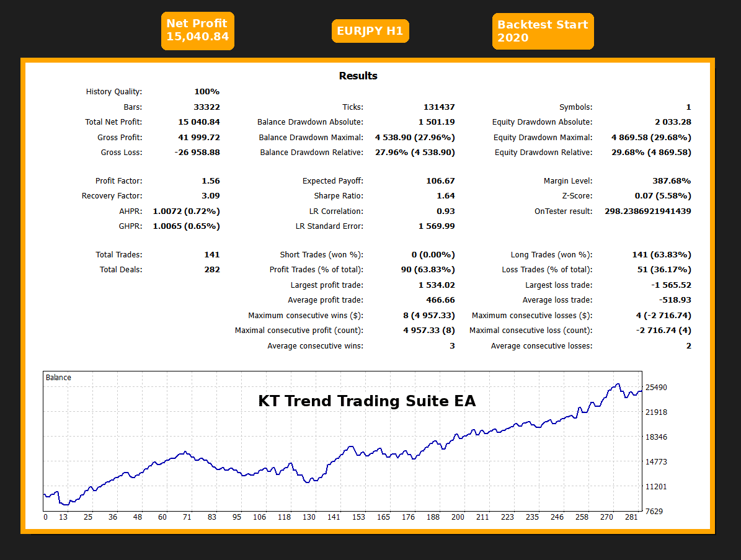
Task: Select the LR Correlation value 0.93
Action: [446, 211]
